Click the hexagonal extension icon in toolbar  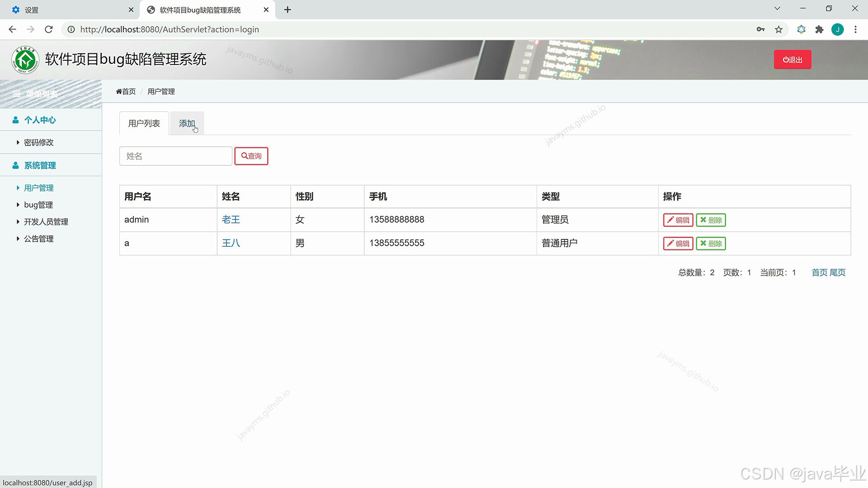[x=801, y=29]
